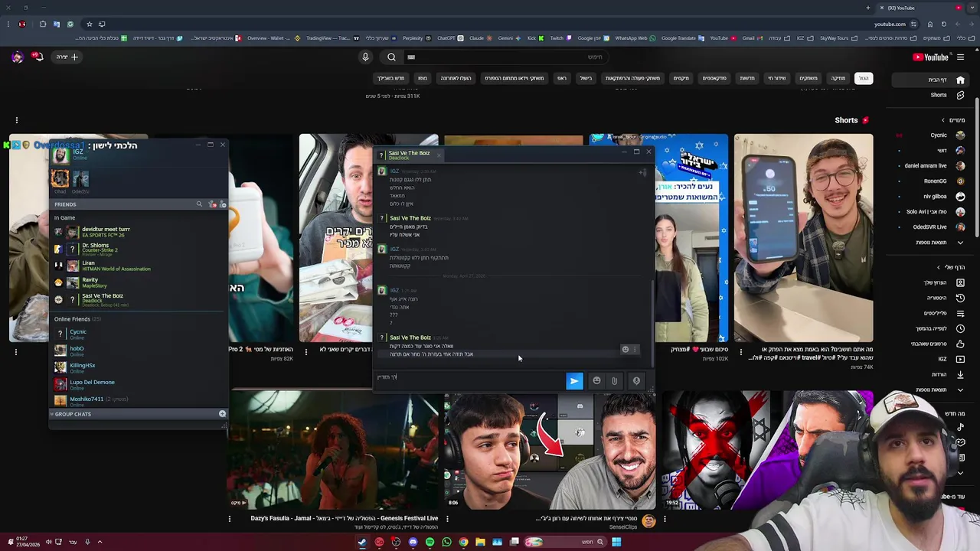Open Discord from the Windows taskbar
This screenshot has height=551, width=980.
click(413, 542)
